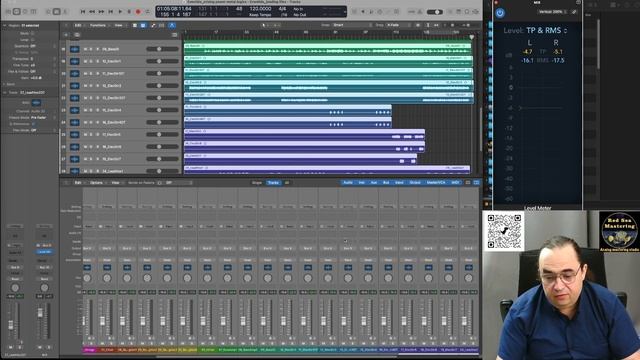Screen dimensions: 640x360
Task: Toggle Mute checkbox in Region inspector
Action: pos(33,33)
